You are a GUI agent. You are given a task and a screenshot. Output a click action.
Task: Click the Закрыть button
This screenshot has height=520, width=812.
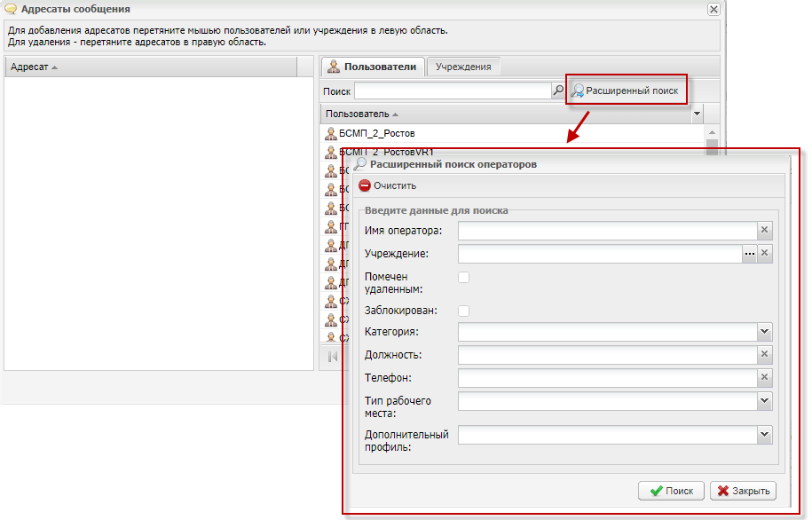tap(744, 491)
